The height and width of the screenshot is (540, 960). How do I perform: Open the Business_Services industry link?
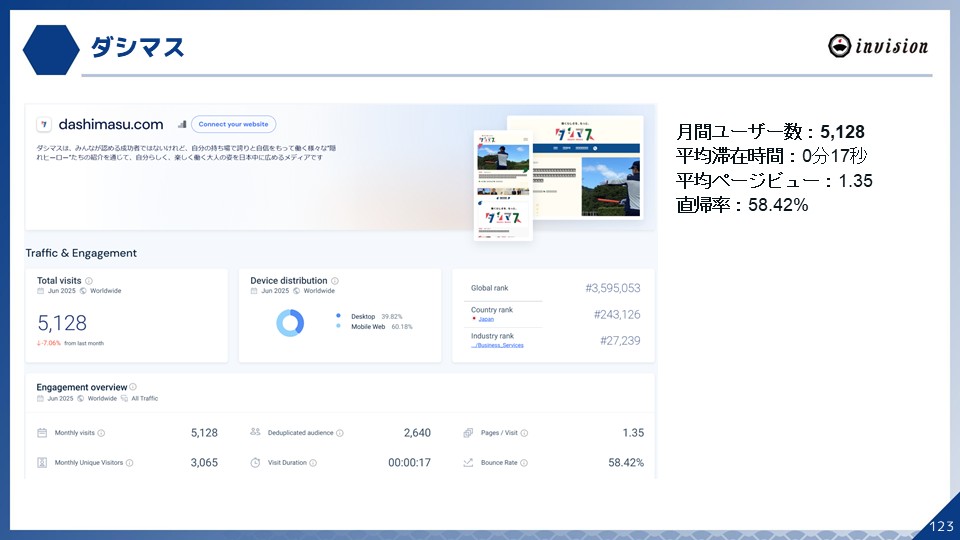[497, 345]
